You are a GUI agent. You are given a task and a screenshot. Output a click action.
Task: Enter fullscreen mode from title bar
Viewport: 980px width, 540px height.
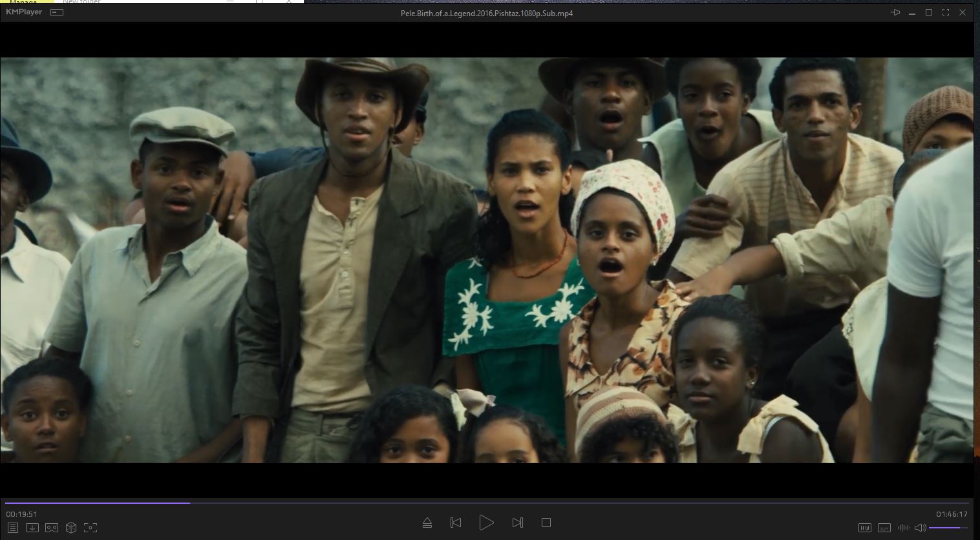click(x=946, y=13)
